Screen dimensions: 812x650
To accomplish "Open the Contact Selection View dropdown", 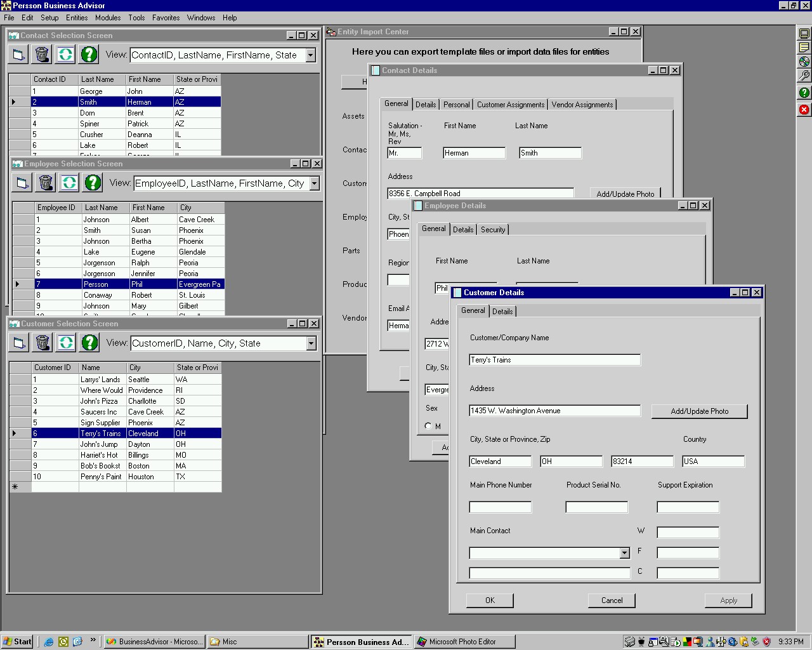I will point(310,55).
